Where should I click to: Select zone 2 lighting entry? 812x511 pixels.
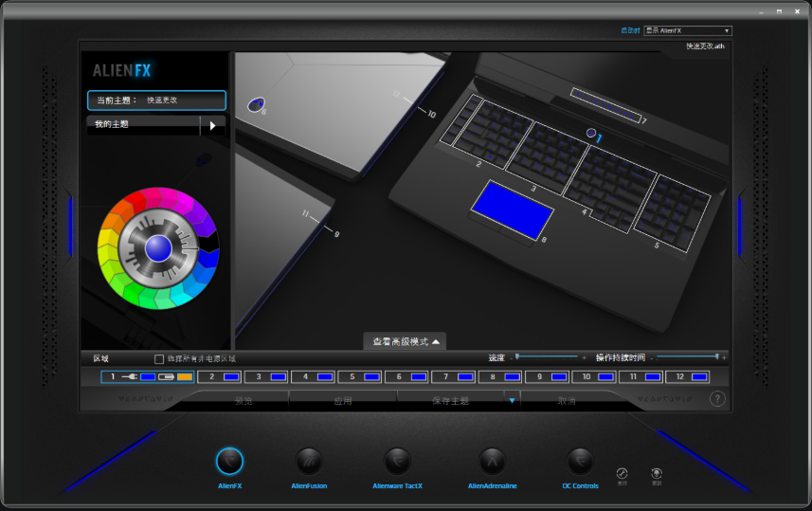(x=220, y=376)
